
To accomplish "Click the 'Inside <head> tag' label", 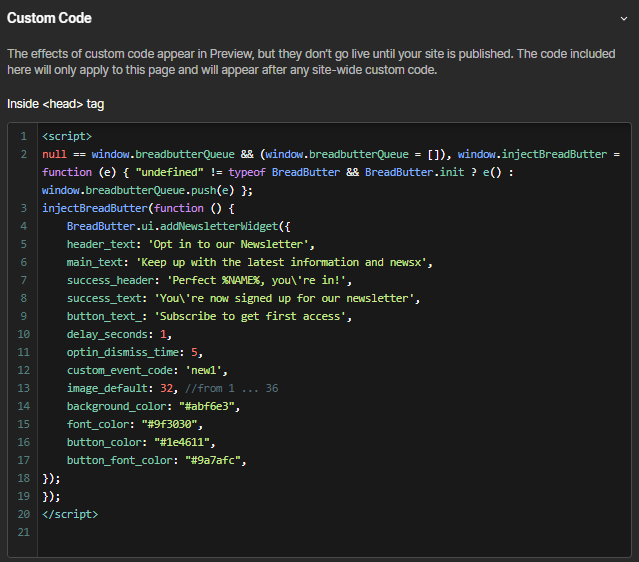I will coord(55,103).
